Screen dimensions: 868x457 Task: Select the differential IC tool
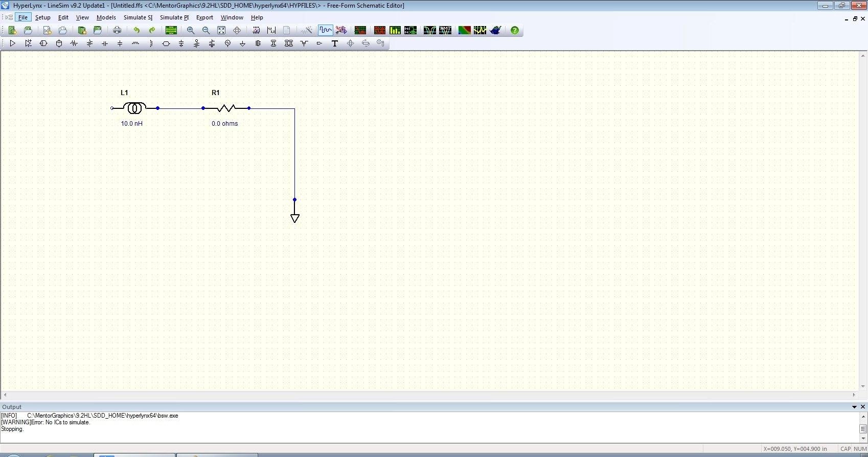(28, 43)
